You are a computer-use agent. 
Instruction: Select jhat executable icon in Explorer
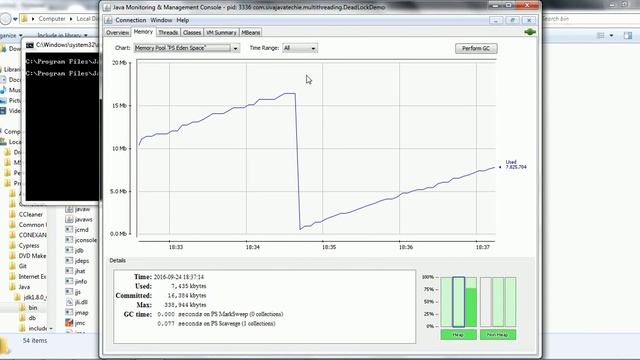click(69, 271)
